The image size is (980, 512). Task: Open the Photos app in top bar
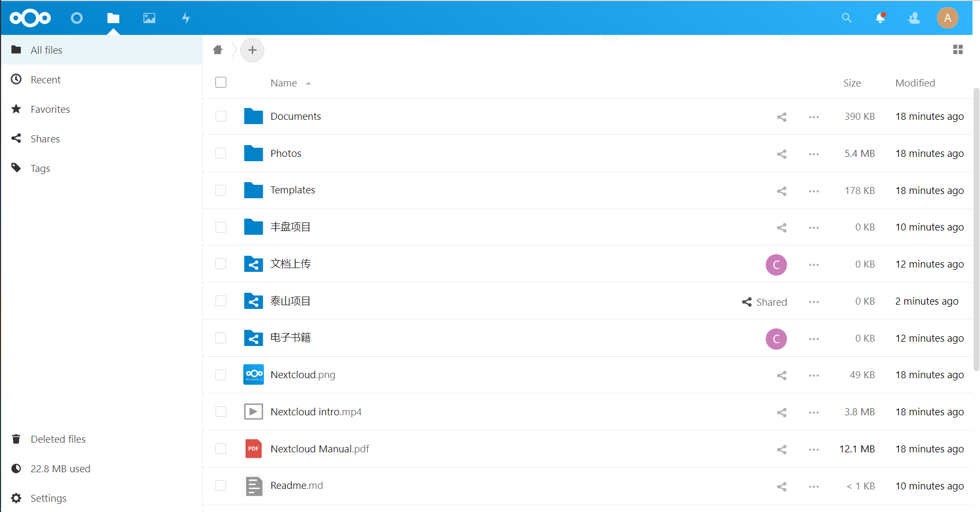click(x=149, y=18)
